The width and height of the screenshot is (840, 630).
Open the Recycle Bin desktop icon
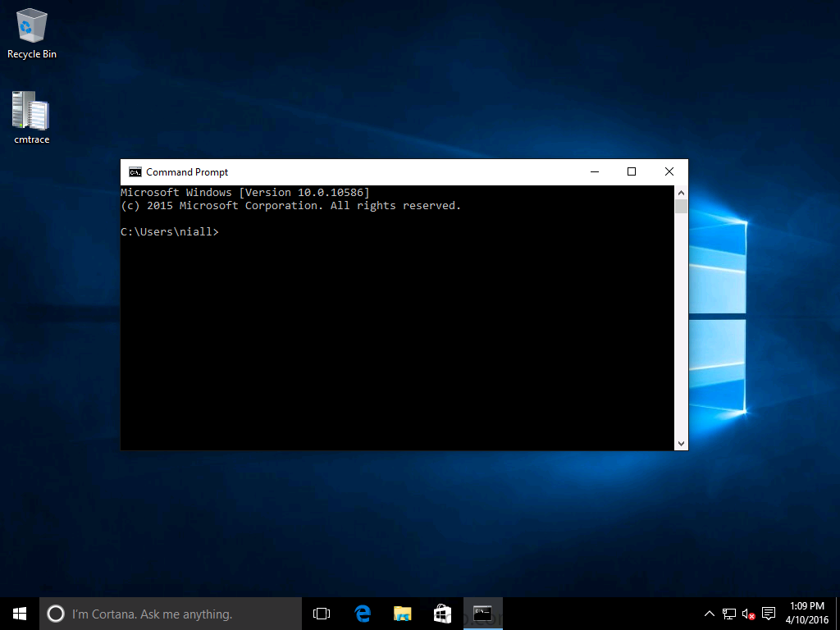(x=32, y=33)
